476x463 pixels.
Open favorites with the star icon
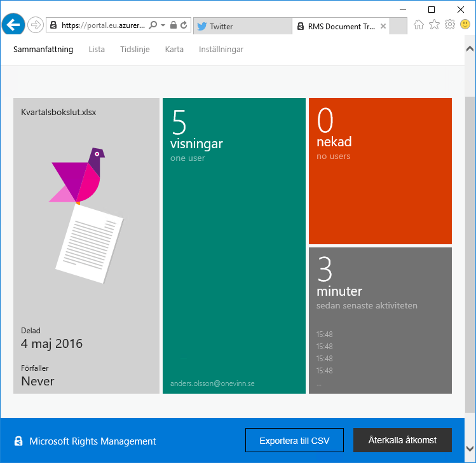434,25
